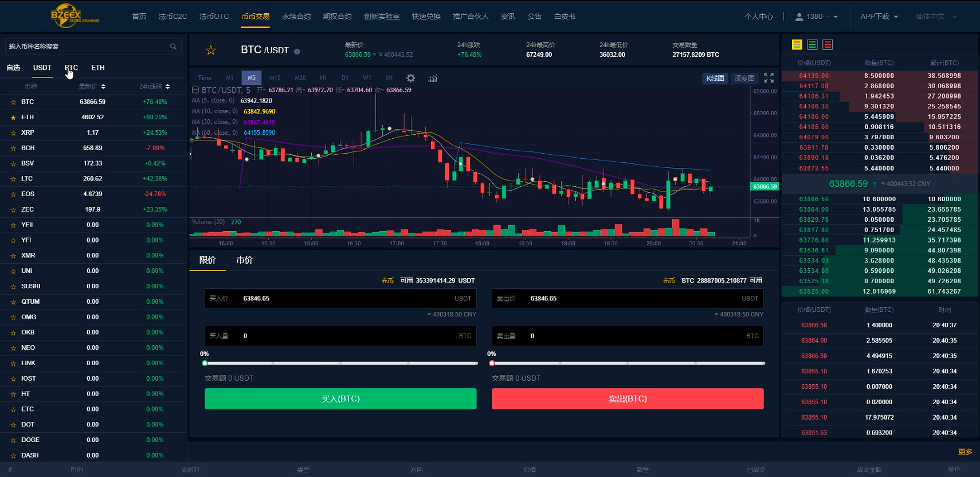
Task: Focus the coin name search field
Action: 93,46
